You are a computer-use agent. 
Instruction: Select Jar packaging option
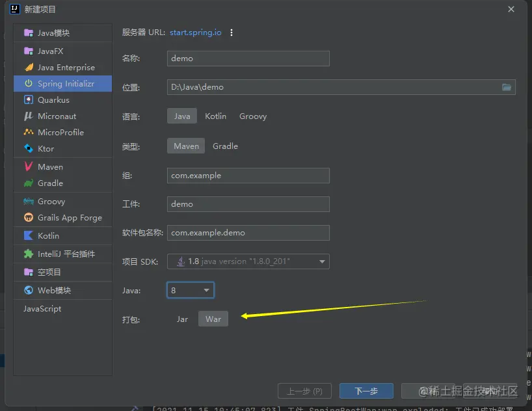pos(182,319)
